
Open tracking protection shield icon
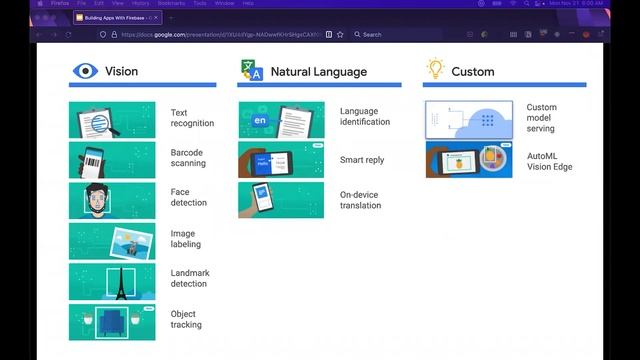click(103, 35)
